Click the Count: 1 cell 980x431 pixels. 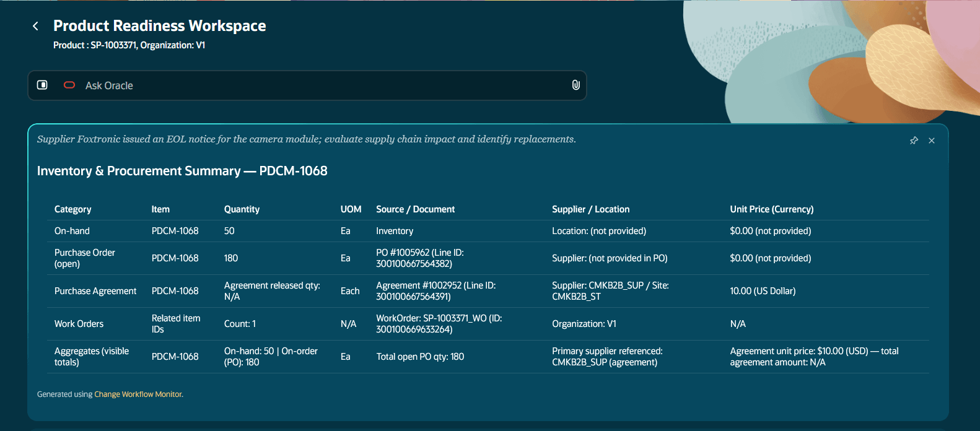[x=240, y=324]
